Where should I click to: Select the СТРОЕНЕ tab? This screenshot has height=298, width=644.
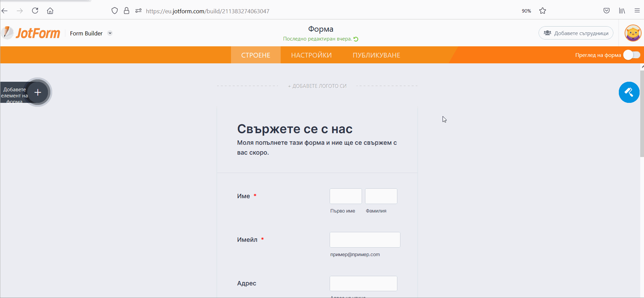(x=255, y=55)
